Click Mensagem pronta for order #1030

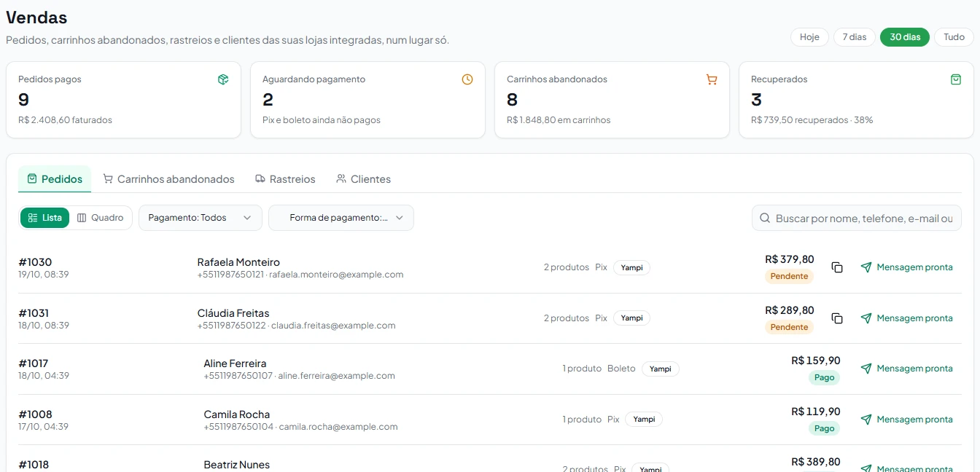coord(906,267)
